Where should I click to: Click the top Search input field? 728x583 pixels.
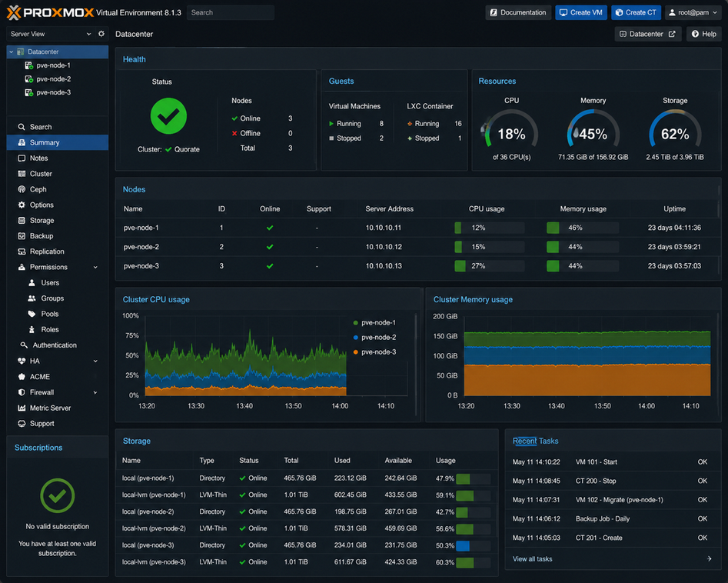(x=231, y=12)
